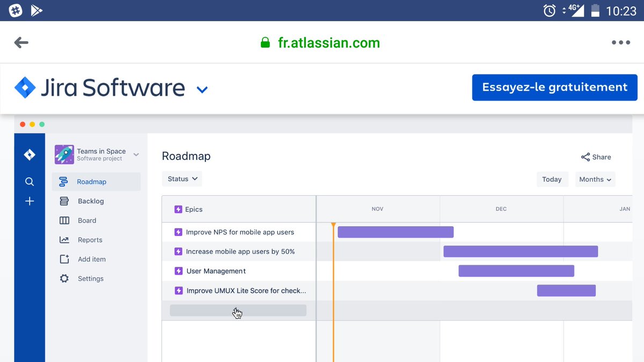Screen dimensions: 644x362
Task: Tap the green padlock security icon
Action: pyautogui.click(x=265, y=42)
